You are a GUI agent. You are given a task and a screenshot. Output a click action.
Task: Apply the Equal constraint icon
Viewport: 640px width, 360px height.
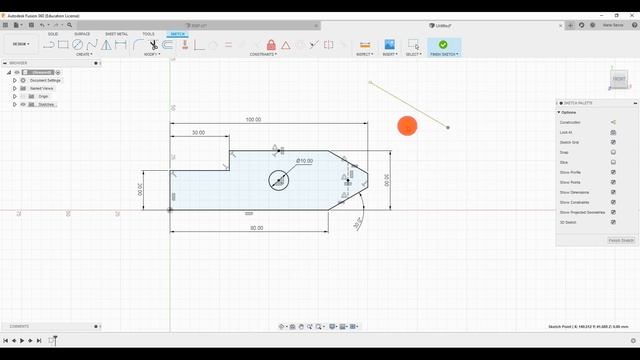pyautogui.click(x=228, y=45)
